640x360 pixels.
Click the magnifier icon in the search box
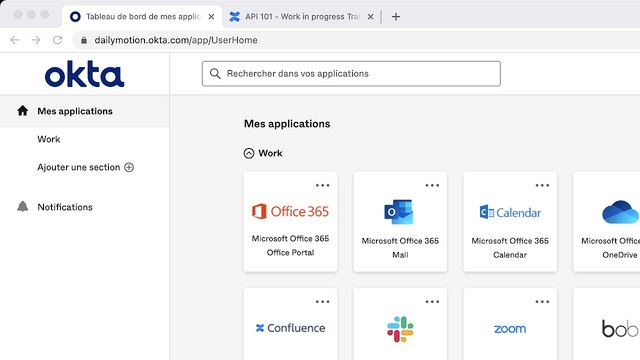click(215, 73)
